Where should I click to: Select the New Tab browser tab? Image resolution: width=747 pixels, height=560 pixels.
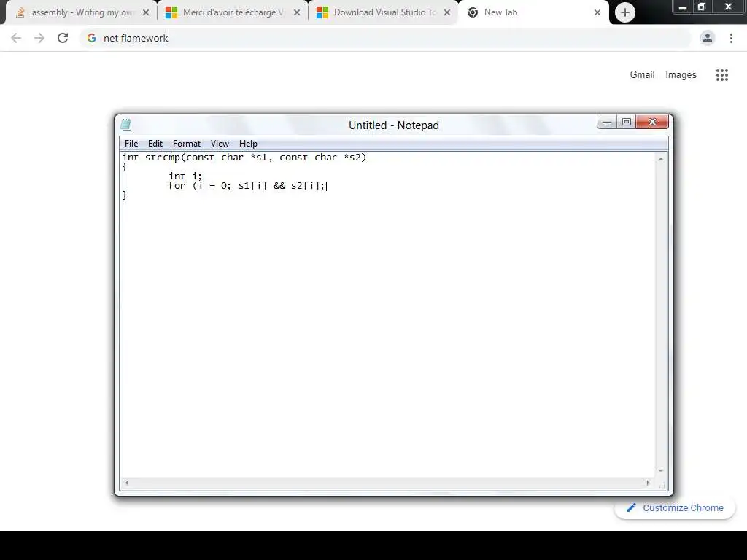coord(533,12)
